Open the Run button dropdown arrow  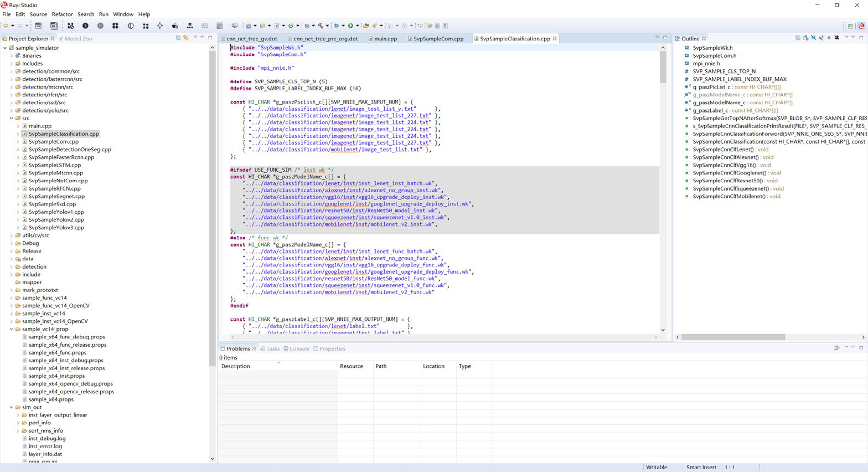point(358,25)
